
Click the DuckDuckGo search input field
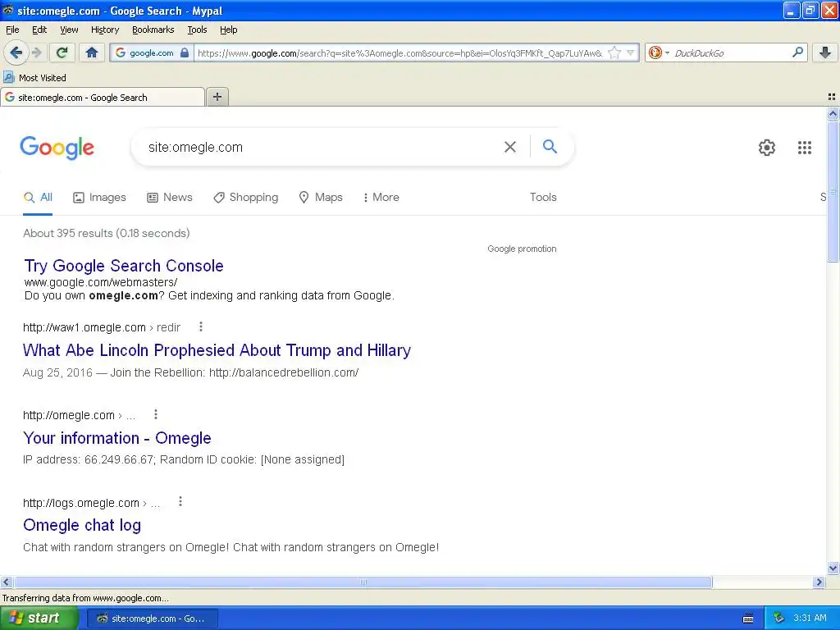(x=731, y=52)
